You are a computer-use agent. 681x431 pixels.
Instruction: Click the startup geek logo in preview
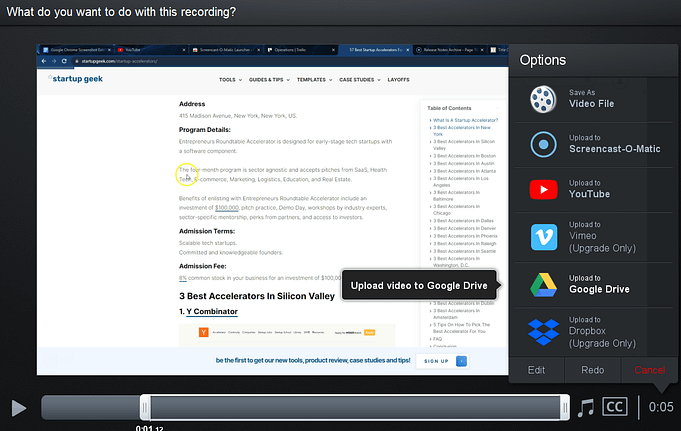(x=75, y=79)
